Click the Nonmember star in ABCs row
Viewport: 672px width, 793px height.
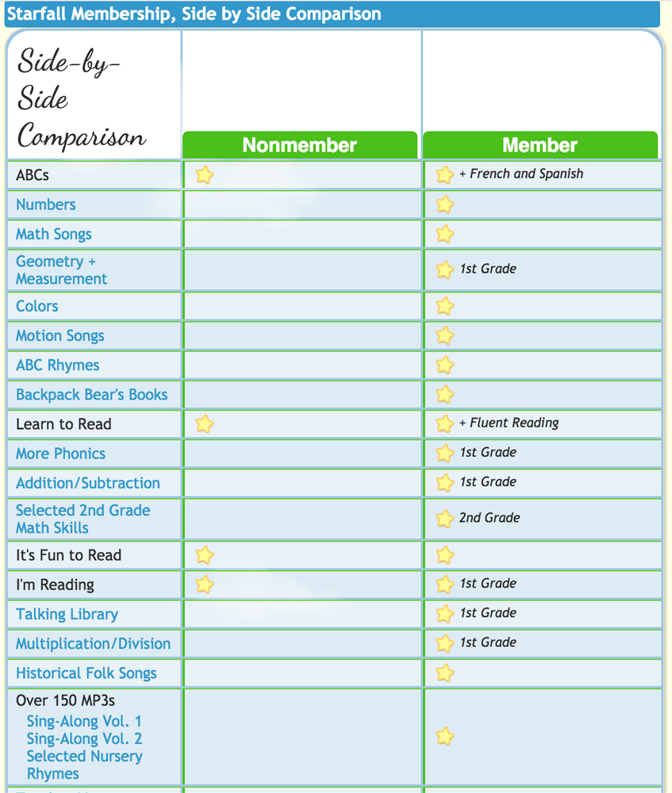point(205,174)
